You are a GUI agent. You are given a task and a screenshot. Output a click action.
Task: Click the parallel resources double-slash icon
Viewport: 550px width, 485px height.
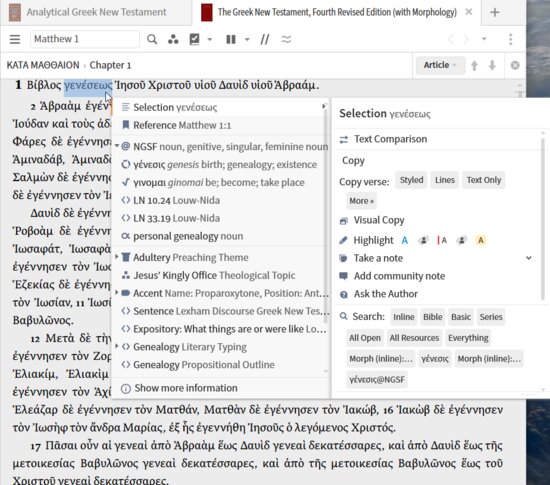(265, 39)
